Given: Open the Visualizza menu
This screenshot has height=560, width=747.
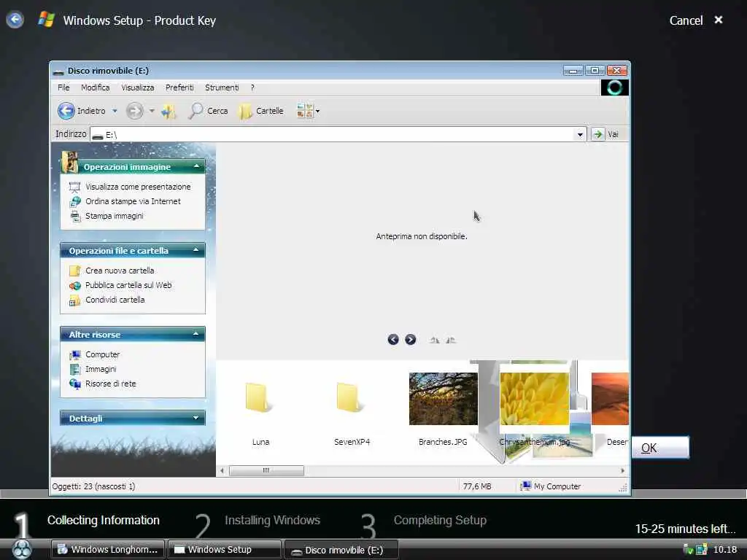Looking at the screenshot, I should 138,87.
